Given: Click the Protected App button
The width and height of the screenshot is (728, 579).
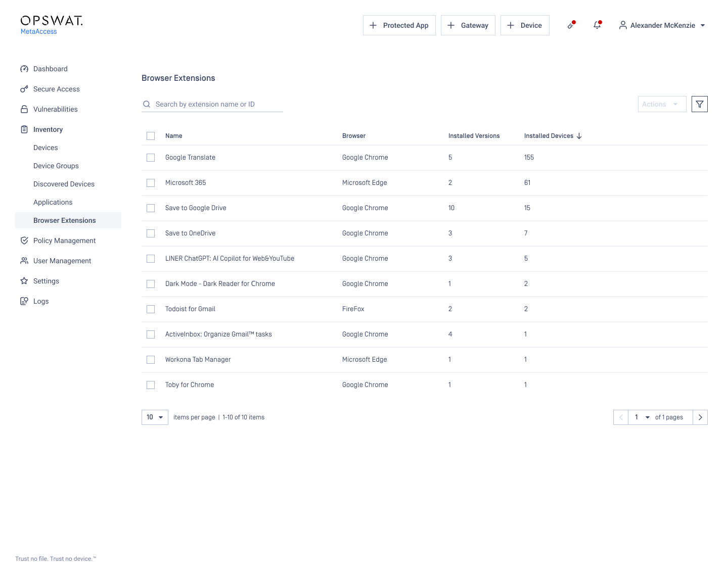Looking at the screenshot, I should click(x=399, y=25).
